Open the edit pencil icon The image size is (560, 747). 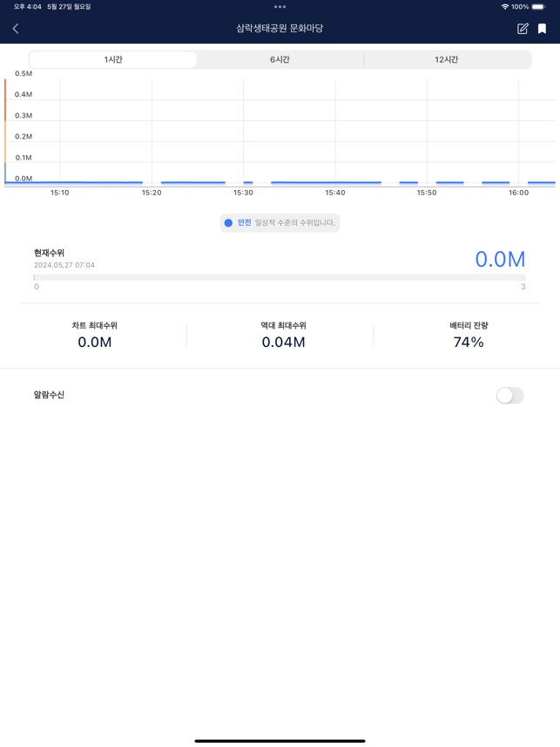pos(523,29)
